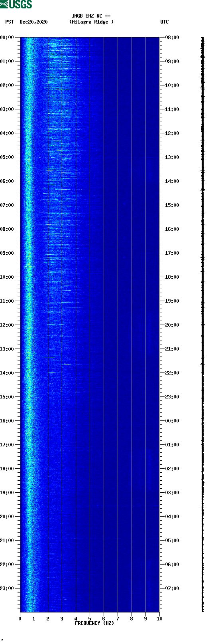Click the UTC '23:00' time label
This screenshot has width=220, height=644.
172,397
